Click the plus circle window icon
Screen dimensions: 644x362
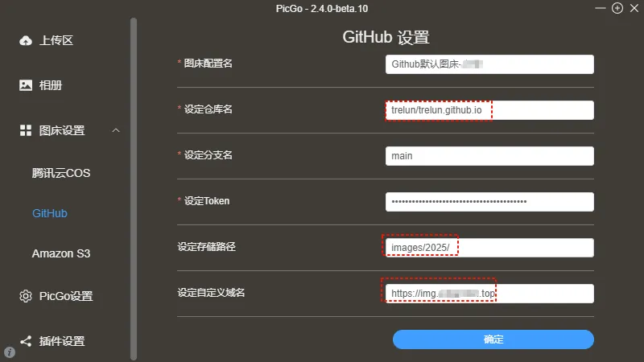tap(617, 8)
